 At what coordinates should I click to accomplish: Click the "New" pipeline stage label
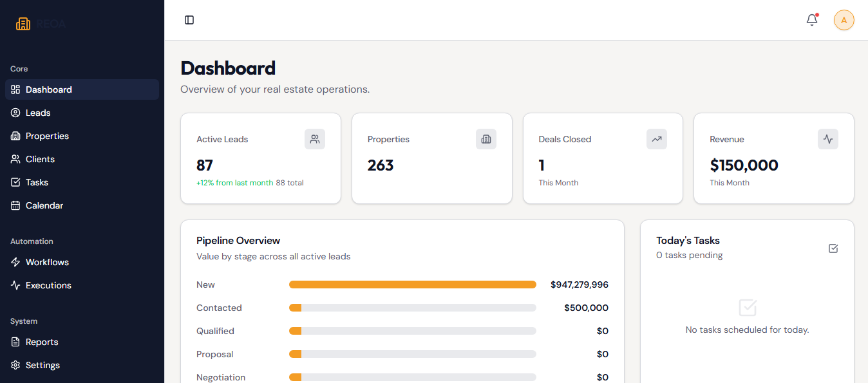(x=205, y=285)
